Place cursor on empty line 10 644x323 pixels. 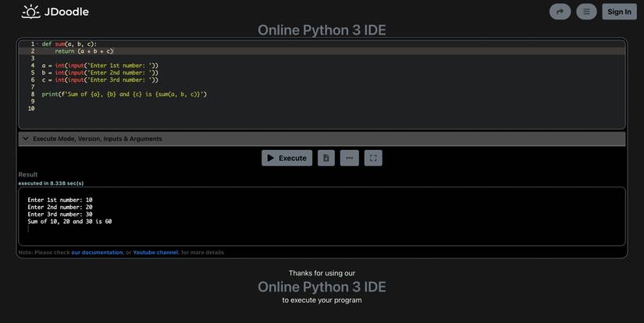(x=156, y=108)
